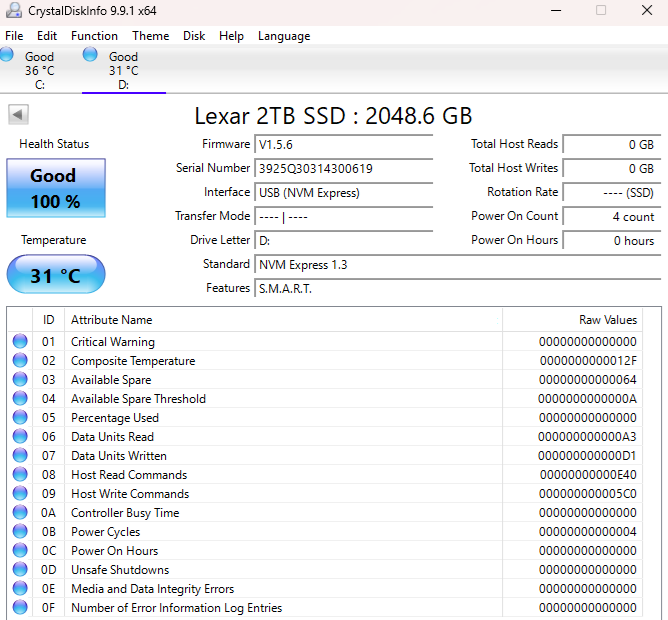Select the Power On Hours attribute row
Screen dimensions: 668x620
pyautogui.click(x=325, y=551)
